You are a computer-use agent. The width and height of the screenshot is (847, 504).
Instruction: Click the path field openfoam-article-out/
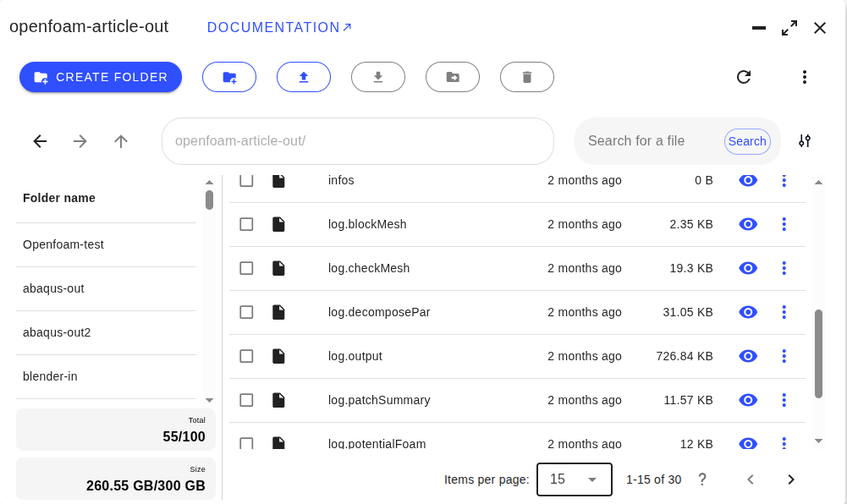coord(358,141)
